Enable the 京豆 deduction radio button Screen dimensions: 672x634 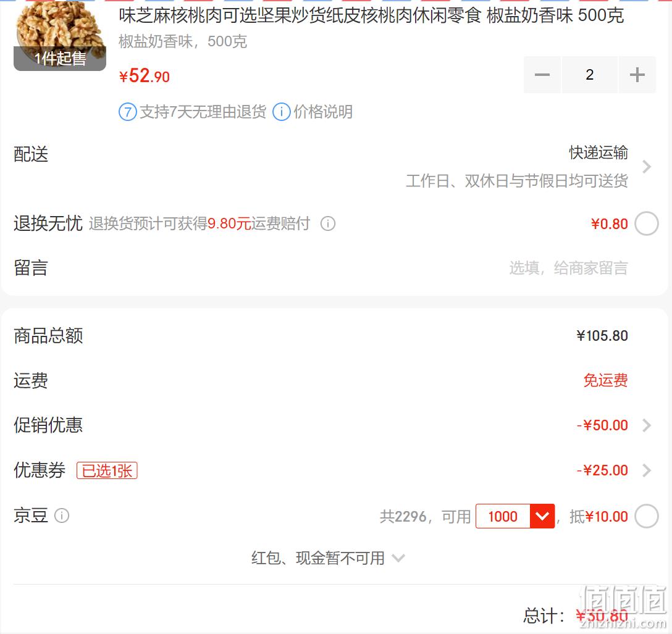(646, 516)
